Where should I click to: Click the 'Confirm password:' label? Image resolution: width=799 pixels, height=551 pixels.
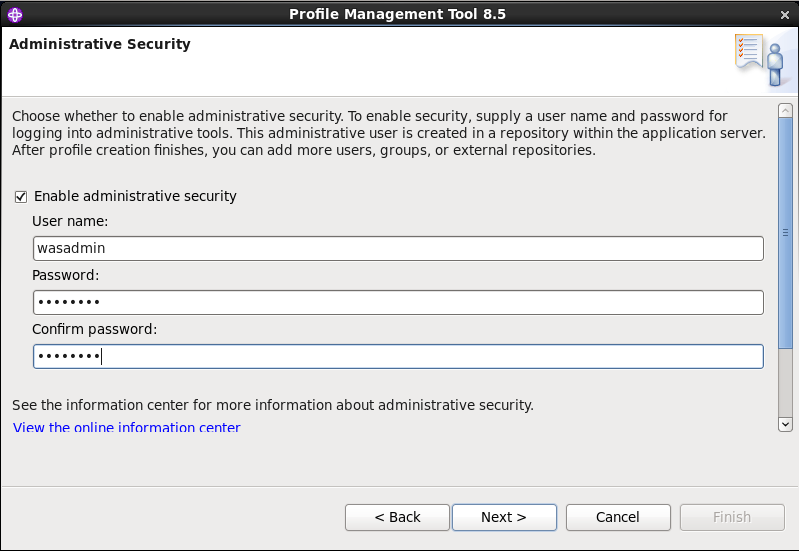(95, 329)
